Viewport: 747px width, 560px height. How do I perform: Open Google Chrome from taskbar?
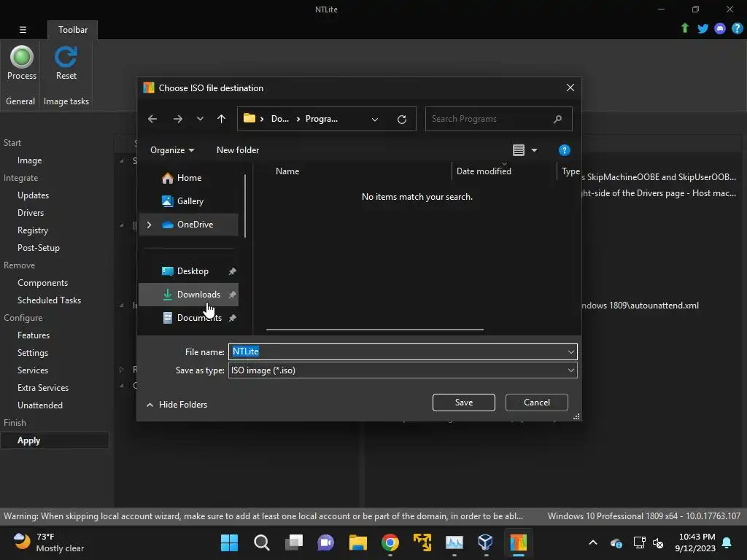(x=390, y=542)
